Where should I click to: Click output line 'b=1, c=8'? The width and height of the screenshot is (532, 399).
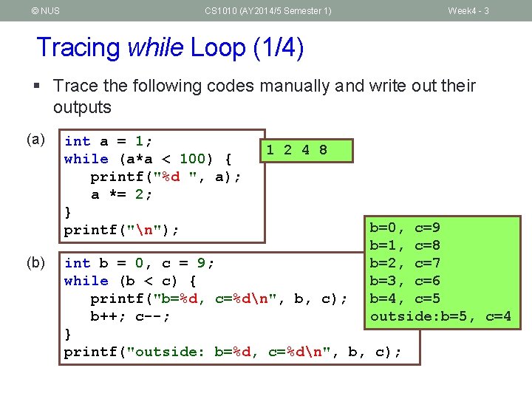pyautogui.click(x=405, y=245)
